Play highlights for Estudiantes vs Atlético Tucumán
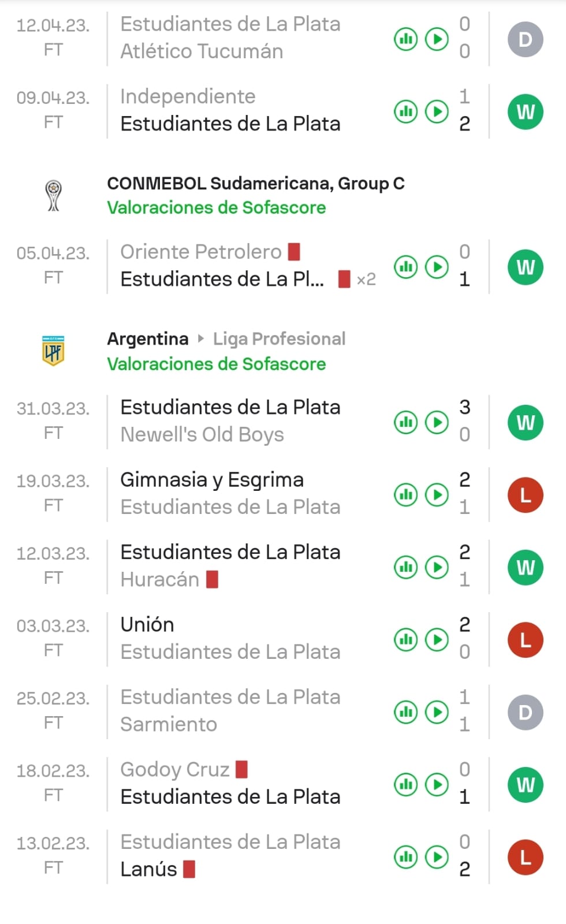This screenshot has width=566, height=924. click(x=437, y=39)
